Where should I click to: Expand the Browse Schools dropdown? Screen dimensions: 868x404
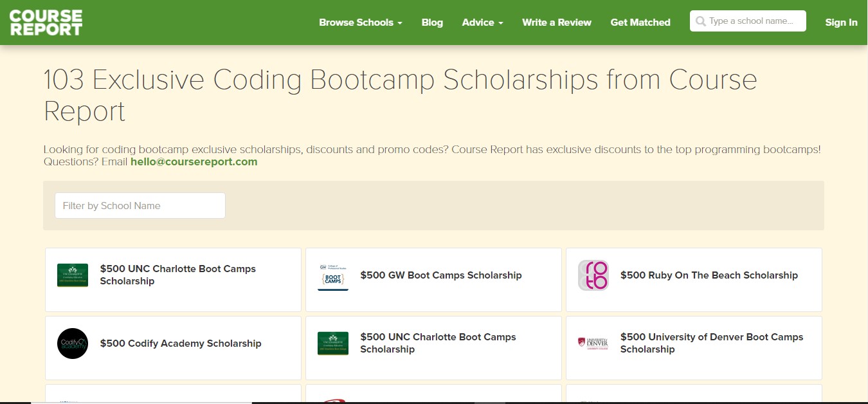click(361, 23)
